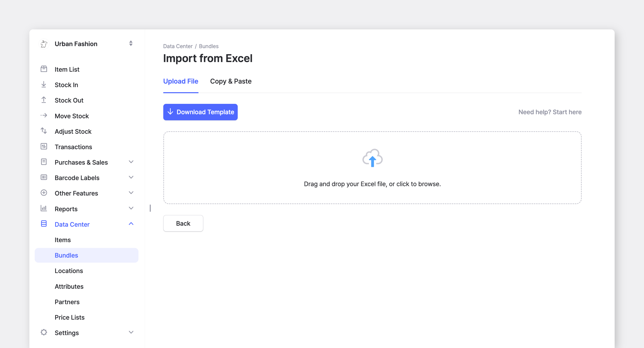Click the Item List box icon
This screenshot has width=644, height=348.
coord(44,69)
